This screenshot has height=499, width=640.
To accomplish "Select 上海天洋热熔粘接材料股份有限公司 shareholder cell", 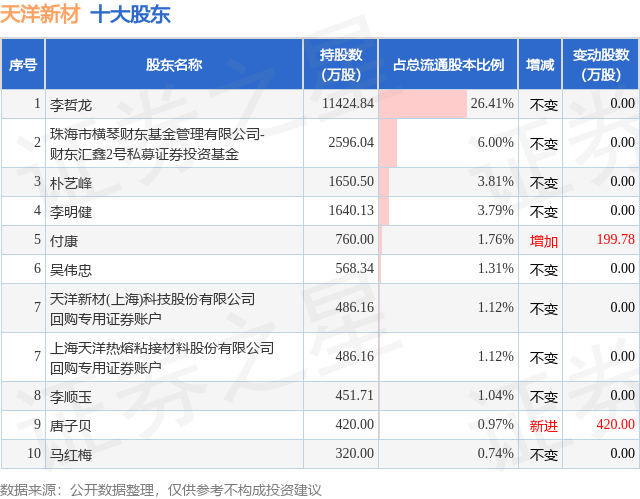I will point(174,357).
